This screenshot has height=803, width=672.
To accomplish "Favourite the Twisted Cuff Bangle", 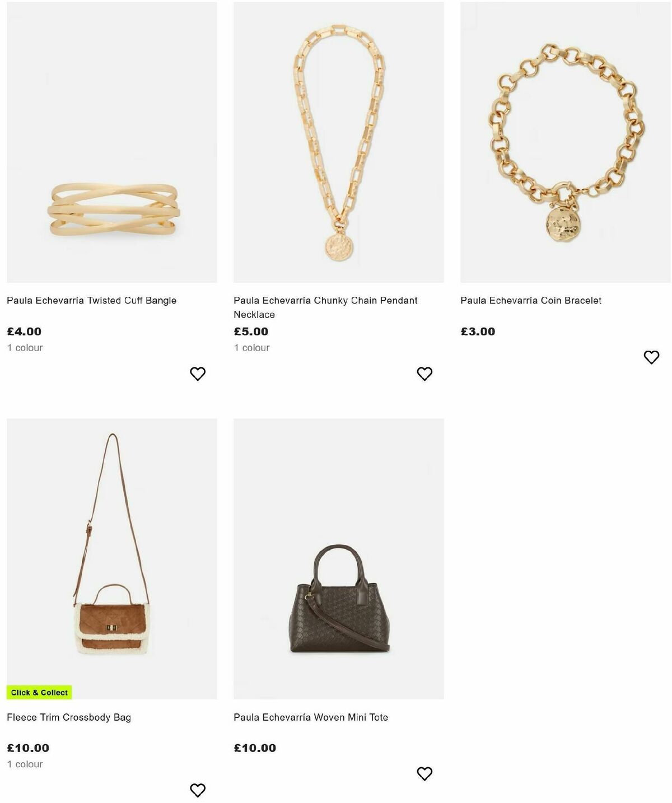I will (197, 373).
